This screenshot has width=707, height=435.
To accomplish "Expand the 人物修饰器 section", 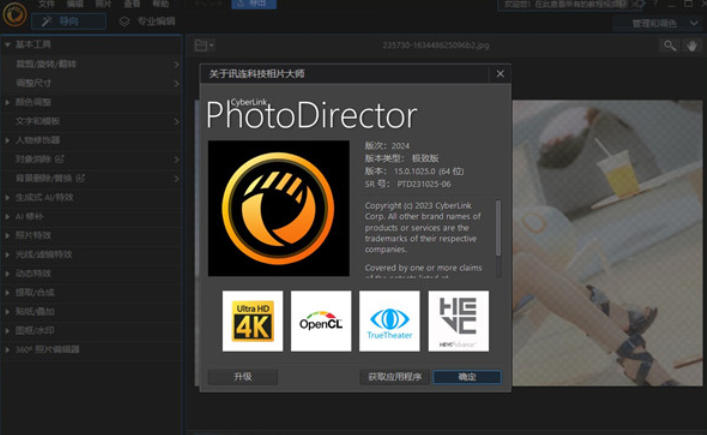I will pyautogui.click(x=92, y=140).
